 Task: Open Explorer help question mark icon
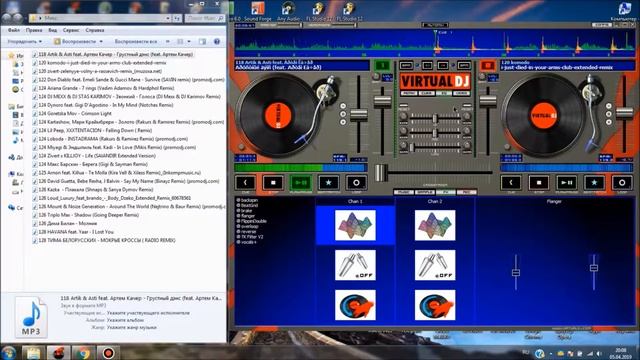pyautogui.click(x=217, y=42)
